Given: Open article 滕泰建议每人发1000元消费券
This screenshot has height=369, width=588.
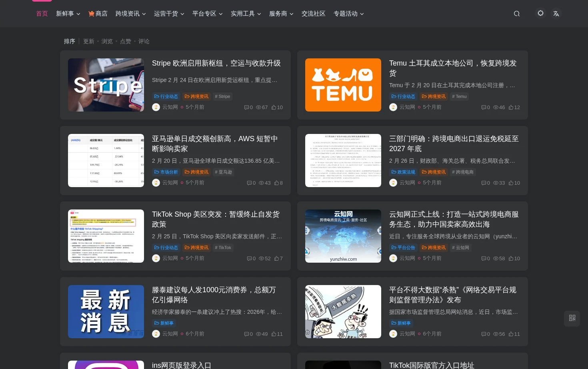Looking at the screenshot, I should point(214,295).
